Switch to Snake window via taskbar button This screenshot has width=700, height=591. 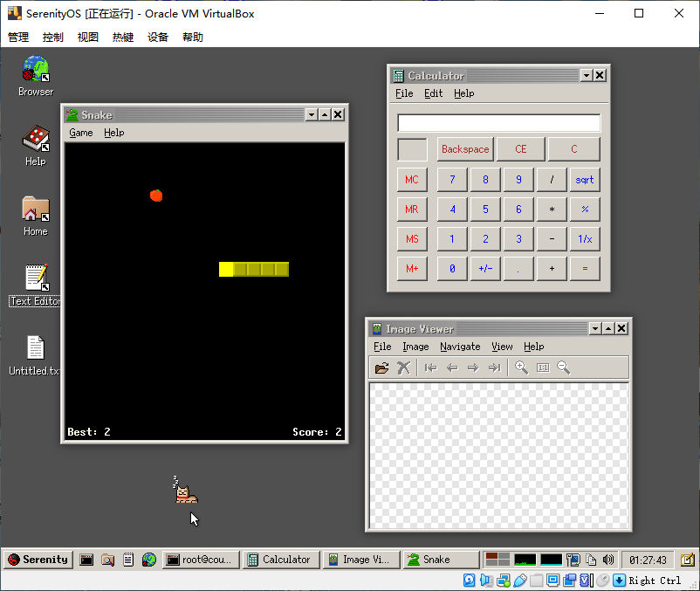pyautogui.click(x=441, y=560)
